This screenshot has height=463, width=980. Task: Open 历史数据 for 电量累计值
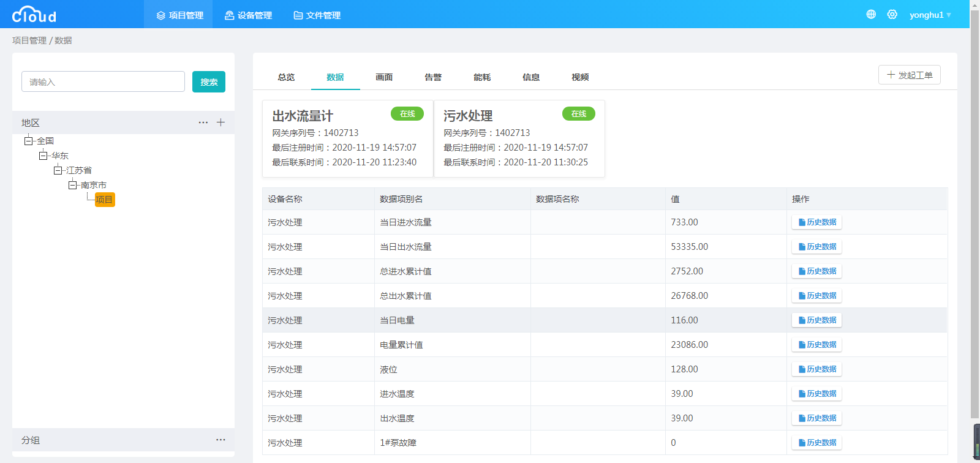pyautogui.click(x=817, y=345)
